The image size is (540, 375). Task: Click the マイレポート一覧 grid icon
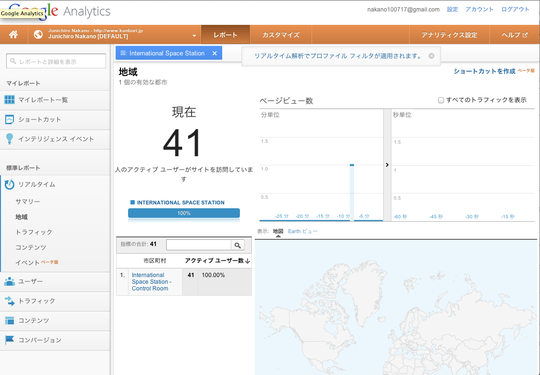(x=9, y=100)
